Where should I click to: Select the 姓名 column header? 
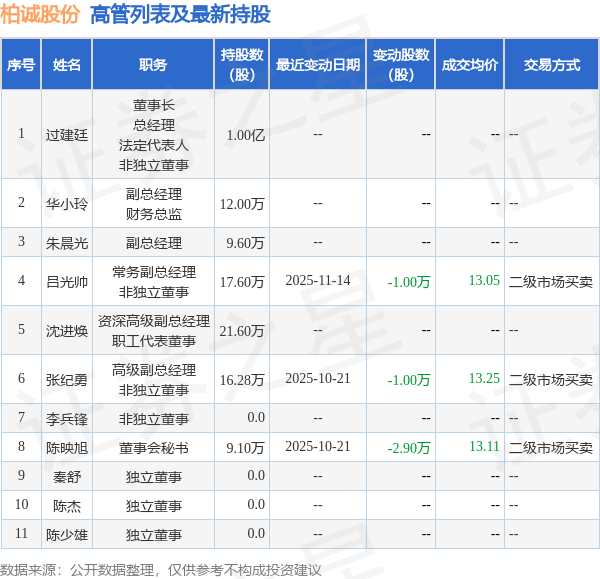67,65
